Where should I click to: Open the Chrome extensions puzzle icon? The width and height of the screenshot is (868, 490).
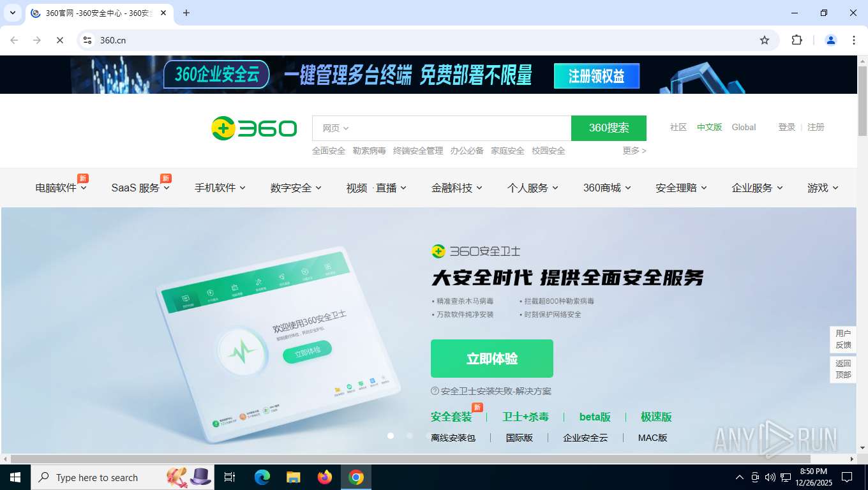point(797,40)
